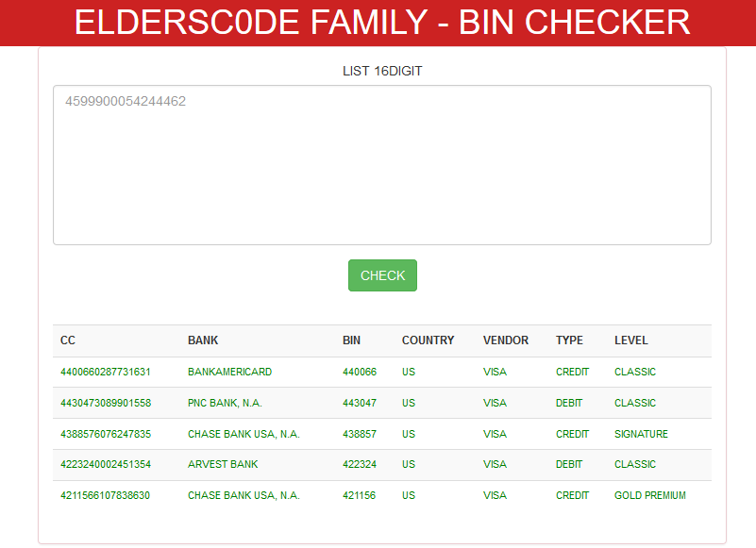Viewport: 756px width, 548px height.
Task: Click US country in the ARVEST BANK row
Action: [x=409, y=464]
